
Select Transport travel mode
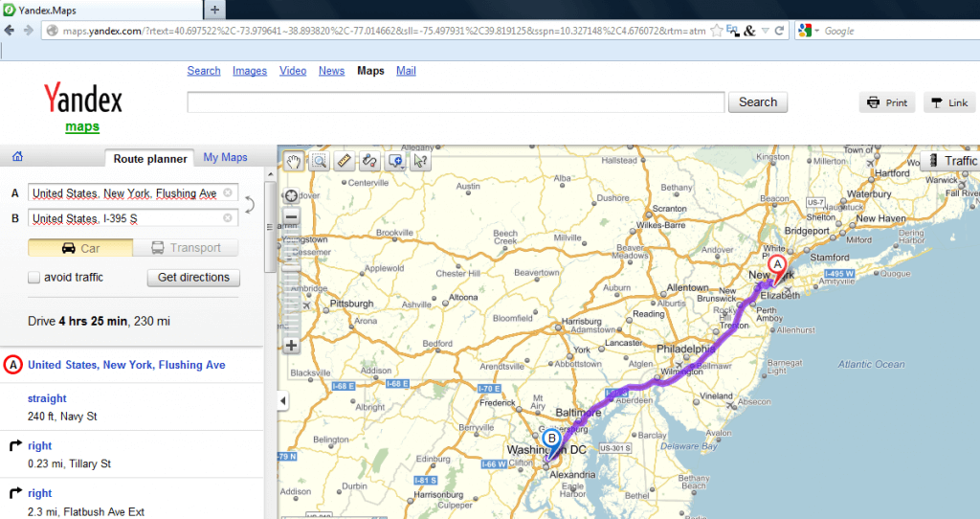coord(186,248)
